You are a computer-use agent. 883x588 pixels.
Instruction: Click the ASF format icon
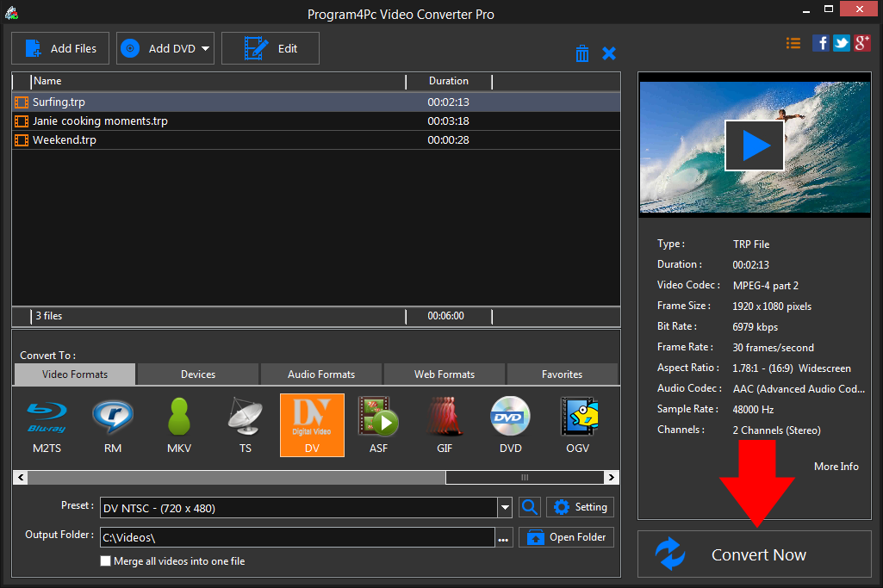point(378,424)
